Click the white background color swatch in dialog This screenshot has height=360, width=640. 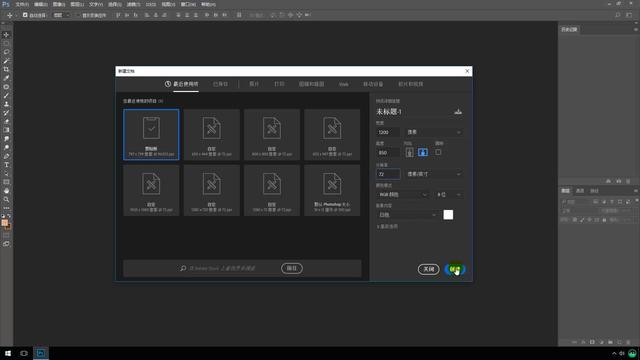(x=448, y=215)
